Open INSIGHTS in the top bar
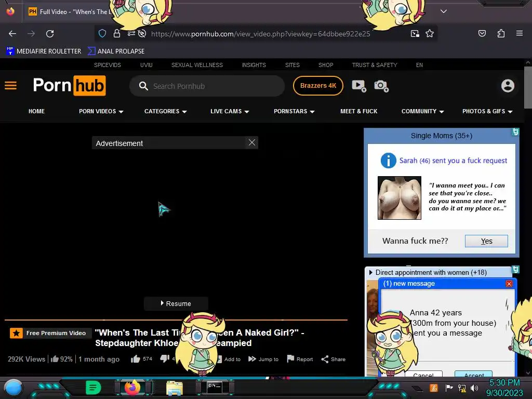 pos(254,65)
